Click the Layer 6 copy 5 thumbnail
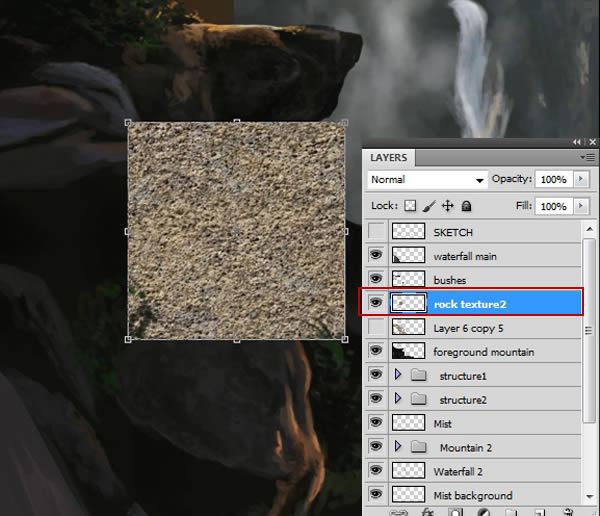Viewport: 600px width, 516px height. [408, 327]
